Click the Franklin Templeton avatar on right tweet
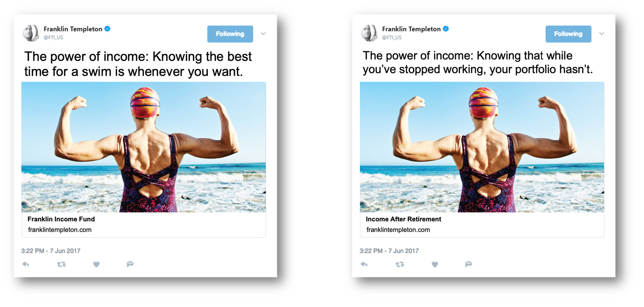The image size is (644, 307). [x=369, y=33]
